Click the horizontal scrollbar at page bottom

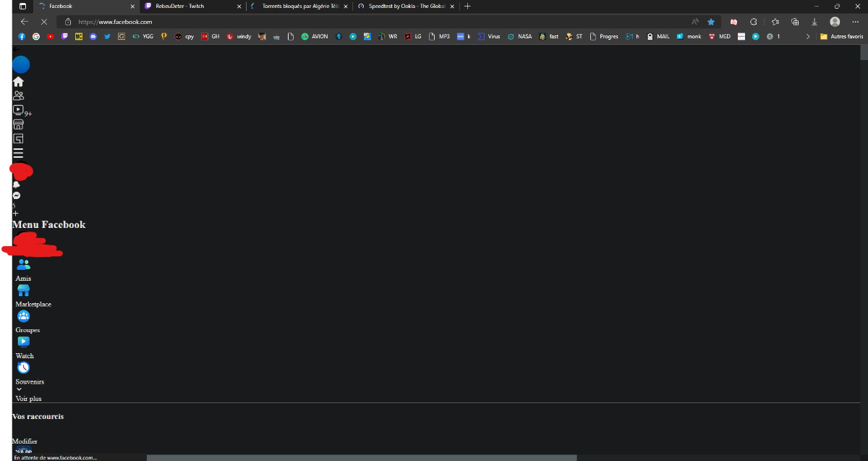[x=362, y=457]
